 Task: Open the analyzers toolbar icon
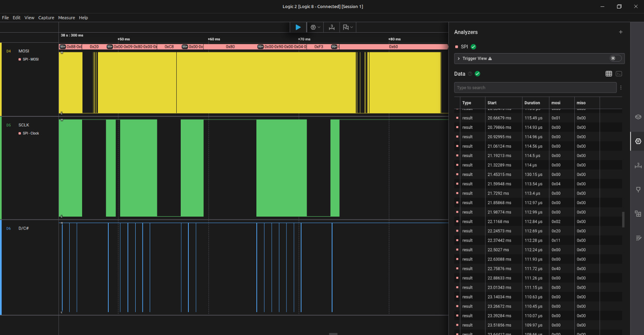(313, 27)
